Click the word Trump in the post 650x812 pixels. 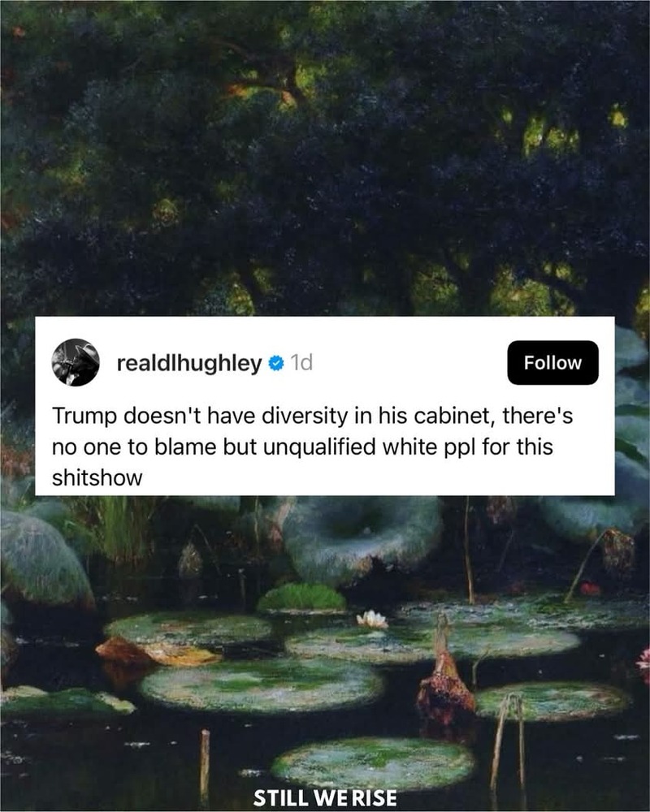(x=85, y=417)
